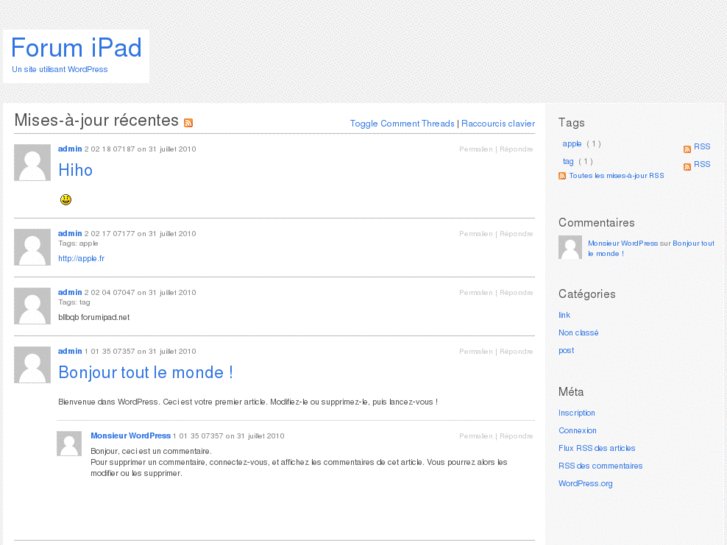The image size is (727, 545).
Task: Open Toutes les mises-à-jour RSS
Action: tap(616, 175)
